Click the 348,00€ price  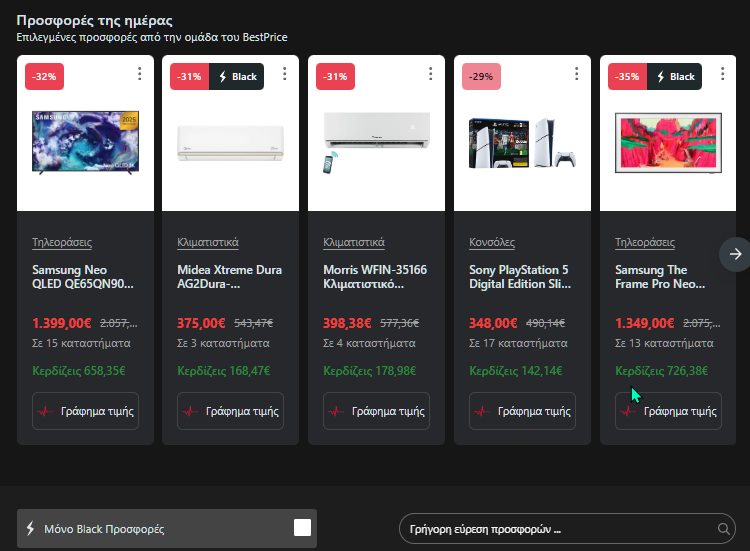pos(493,323)
